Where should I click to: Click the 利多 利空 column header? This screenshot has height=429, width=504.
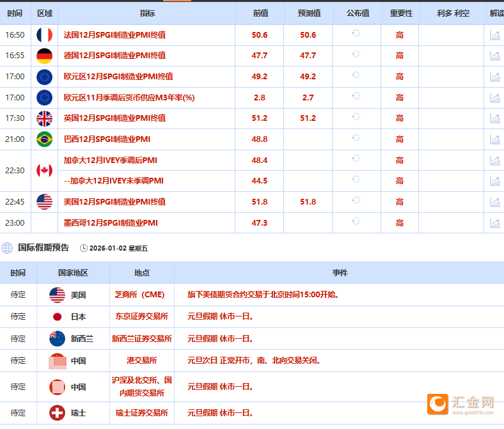[x=453, y=13]
